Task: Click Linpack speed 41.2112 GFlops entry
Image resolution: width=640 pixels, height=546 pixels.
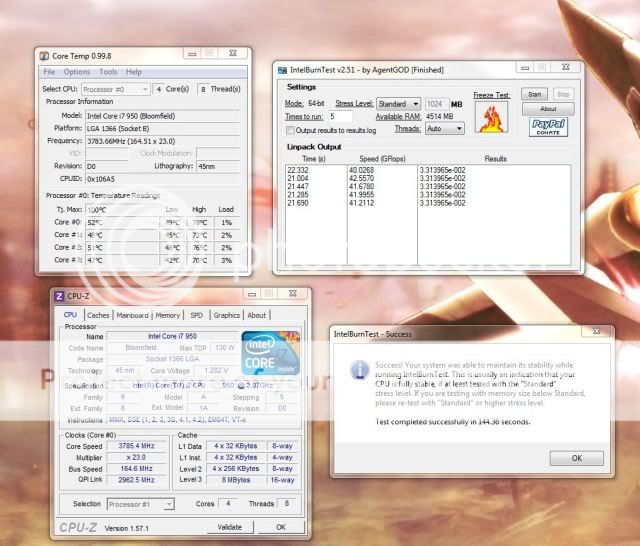Action: pos(361,203)
